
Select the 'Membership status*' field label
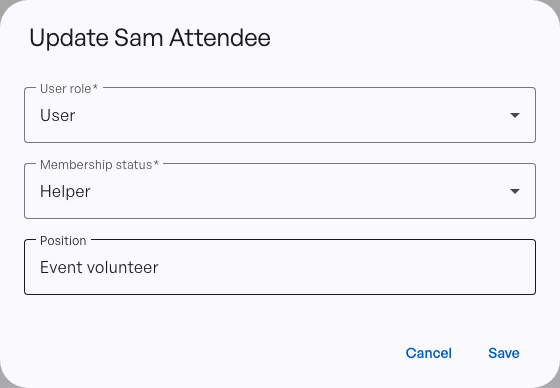point(99,165)
